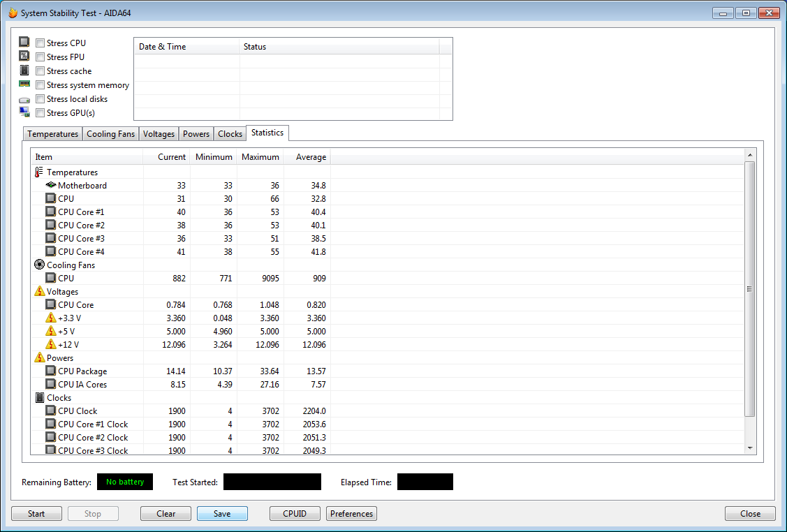
Task: Tick the Stress system memory checkbox
Action: (x=41, y=85)
